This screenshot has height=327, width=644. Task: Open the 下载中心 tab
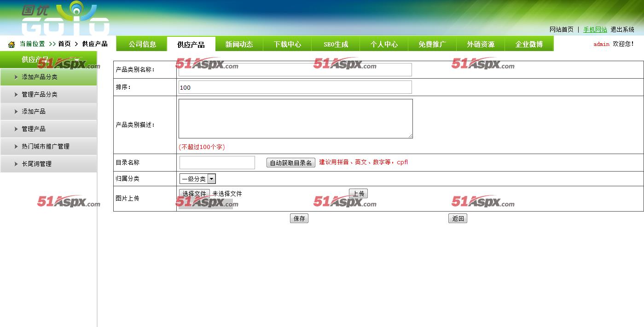coord(287,44)
